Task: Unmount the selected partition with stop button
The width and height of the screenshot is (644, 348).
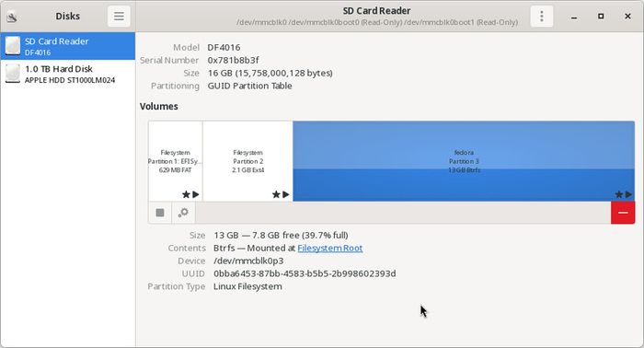Action: coord(160,213)
